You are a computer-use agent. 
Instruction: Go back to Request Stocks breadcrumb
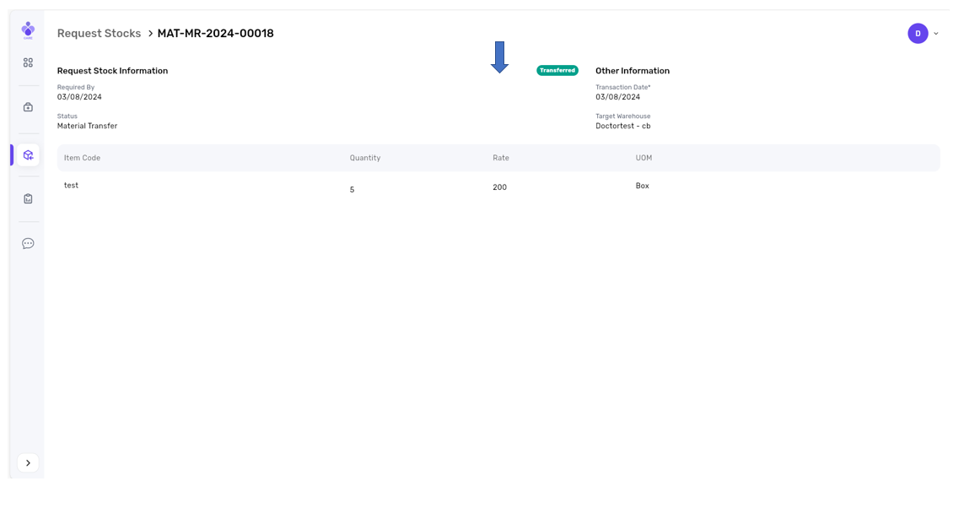click(x=99, y=34)
